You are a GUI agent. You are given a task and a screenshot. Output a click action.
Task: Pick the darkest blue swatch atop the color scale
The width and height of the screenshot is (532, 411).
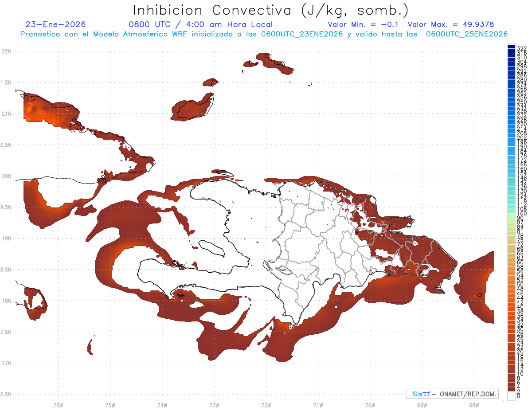pyautogui.click(x=512, y=46)
